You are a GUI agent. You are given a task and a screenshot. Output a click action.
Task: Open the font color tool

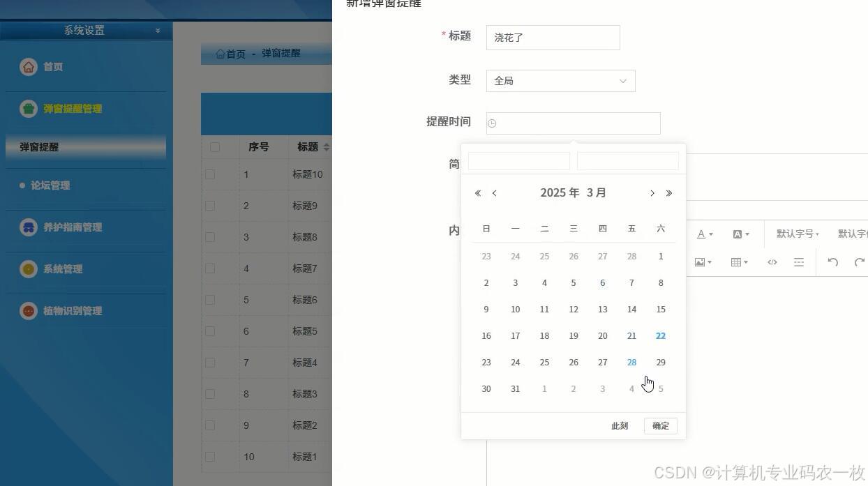coord(705,234)
